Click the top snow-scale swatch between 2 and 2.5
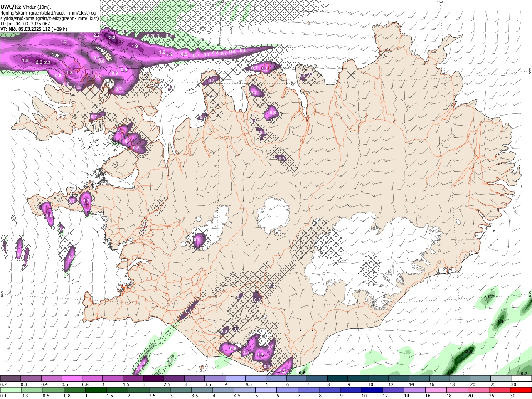Viewport: 532px width, 399px height. click(153, 379)
